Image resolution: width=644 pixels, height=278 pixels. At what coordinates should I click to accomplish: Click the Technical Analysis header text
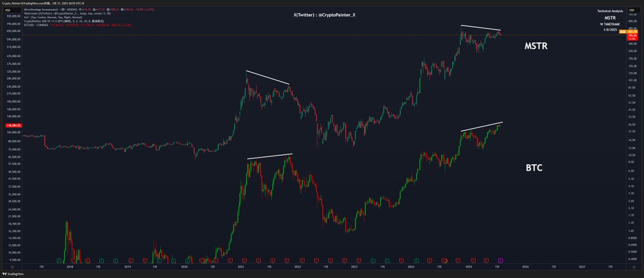[x=610, y=11]
